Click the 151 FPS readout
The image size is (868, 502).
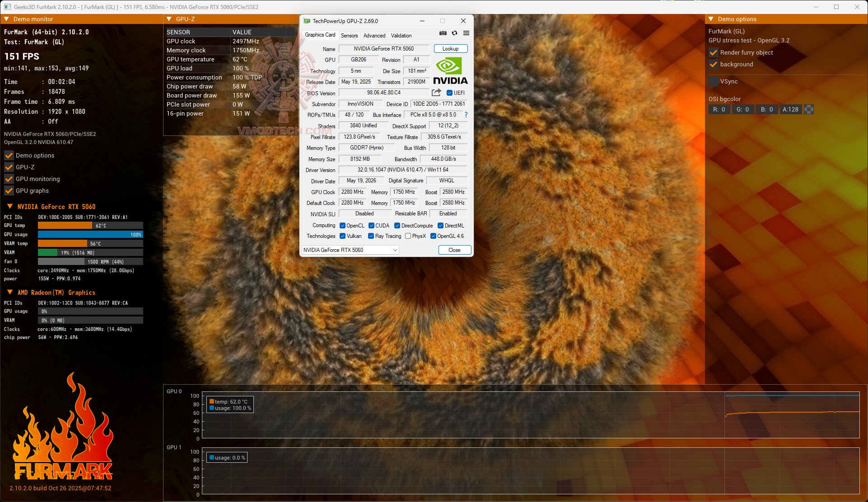(22, 56)
